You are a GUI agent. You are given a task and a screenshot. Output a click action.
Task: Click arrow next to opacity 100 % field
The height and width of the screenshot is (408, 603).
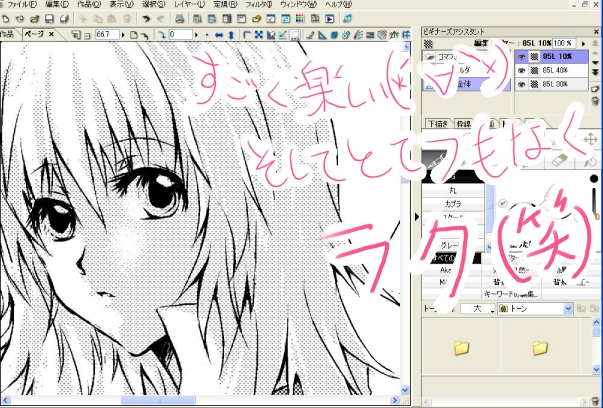click(x=583, y=43)
